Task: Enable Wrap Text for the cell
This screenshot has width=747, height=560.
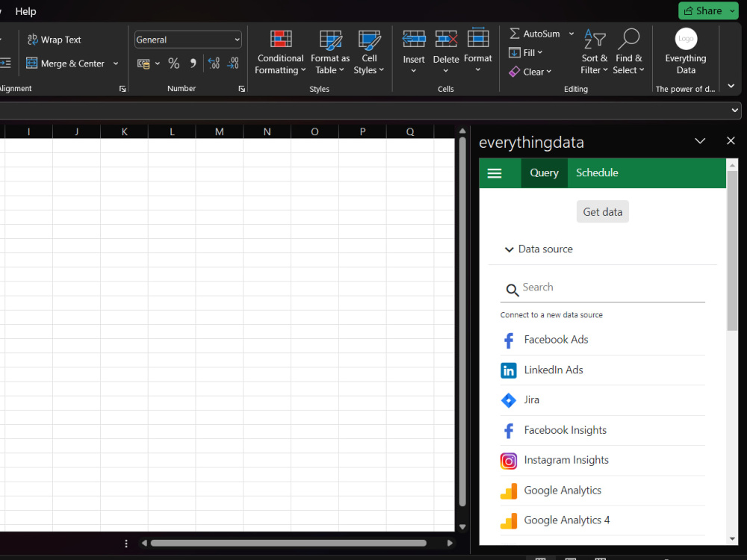Action: click(x=55, y=40)
